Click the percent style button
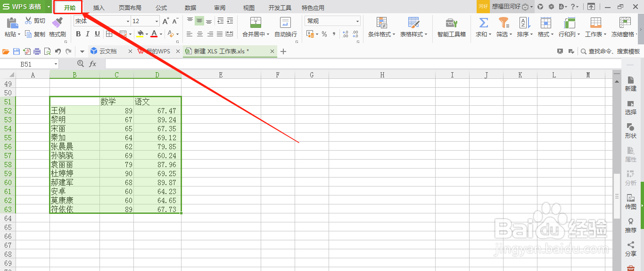 (324, 34)
